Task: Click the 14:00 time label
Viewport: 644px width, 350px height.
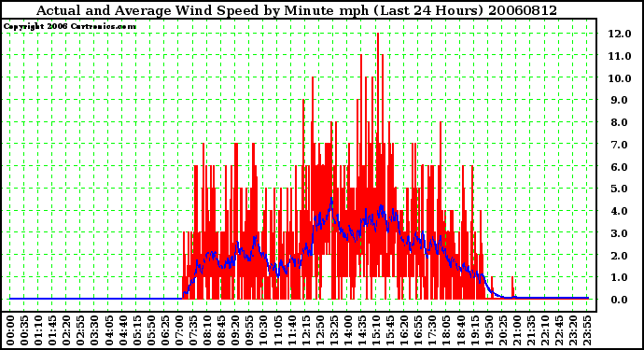Action: pyautogui.click(x=348, y=331)
